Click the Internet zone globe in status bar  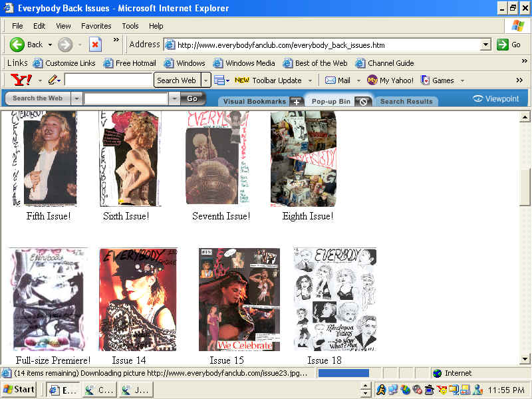pyautogui.click(x=438, y=373)
